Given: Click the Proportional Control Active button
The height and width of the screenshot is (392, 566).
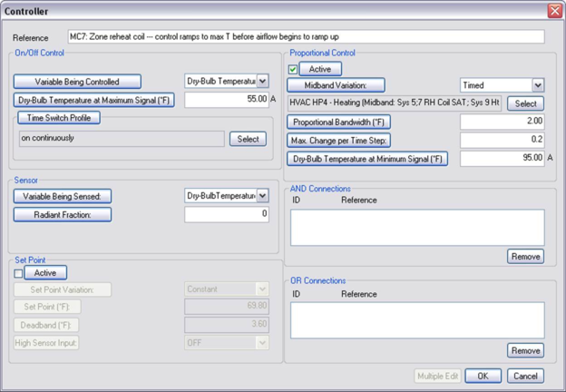Looking at the screenshot, I should 320,69.
